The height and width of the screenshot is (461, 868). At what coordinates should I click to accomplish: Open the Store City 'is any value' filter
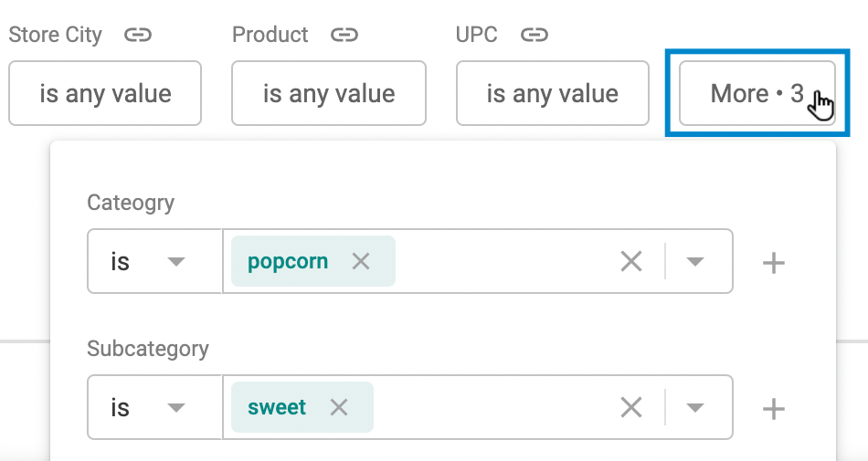pyautogui.click(x=105, y=93)
